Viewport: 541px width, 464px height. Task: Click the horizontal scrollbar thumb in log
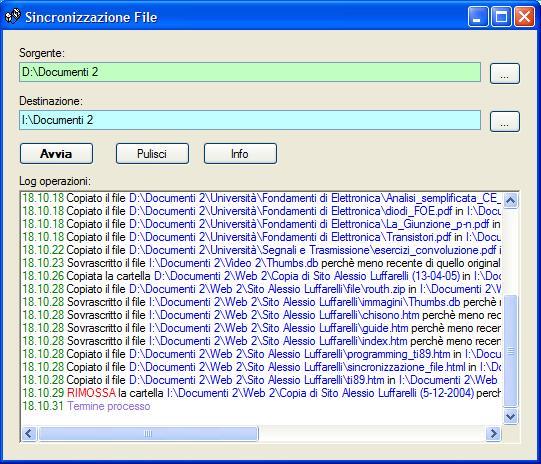coord(148,434)
